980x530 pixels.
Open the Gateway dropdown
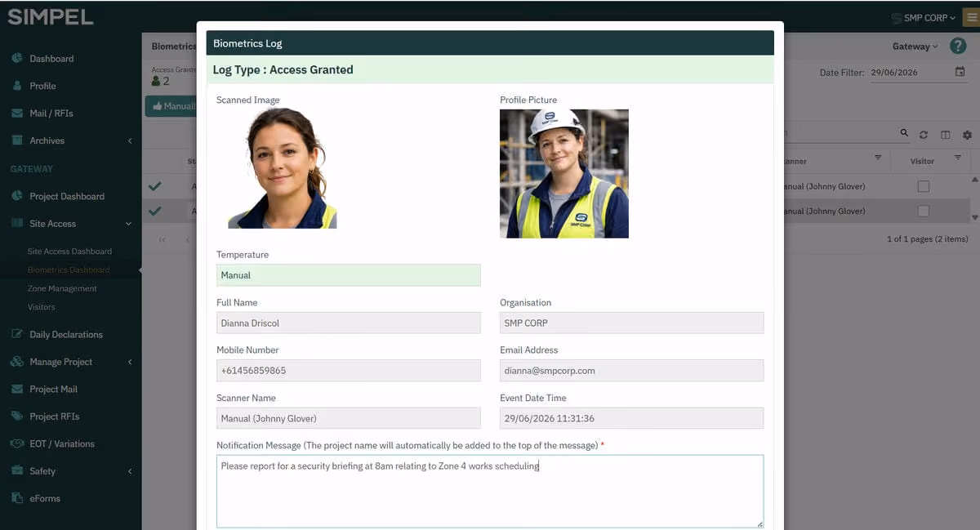point(915,47)
